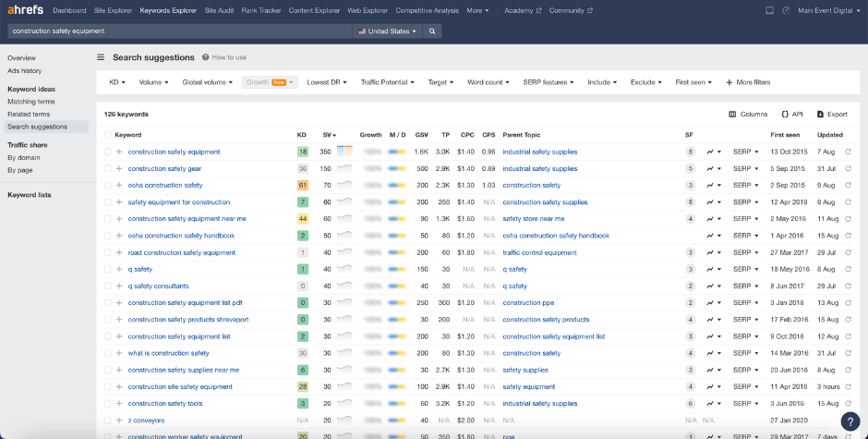The width and height of the screenshot is (868, 439).
Task: Click the search magnifier button
Action: (x=432, y=30)
